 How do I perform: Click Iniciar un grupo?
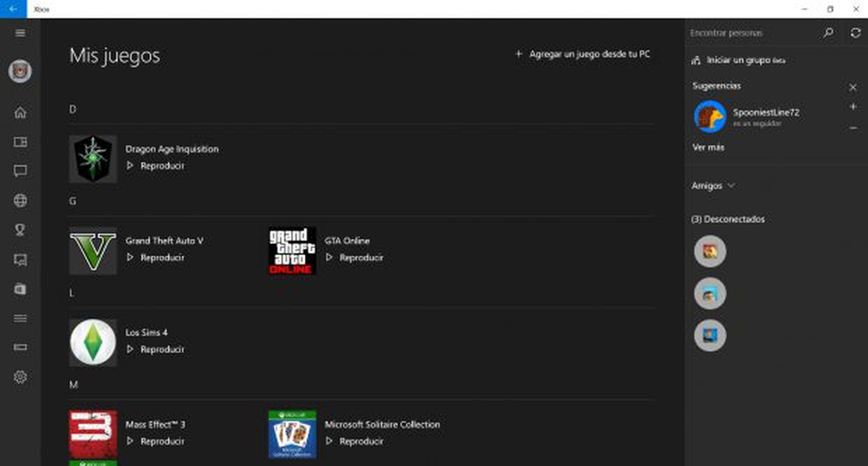(738, 60)
